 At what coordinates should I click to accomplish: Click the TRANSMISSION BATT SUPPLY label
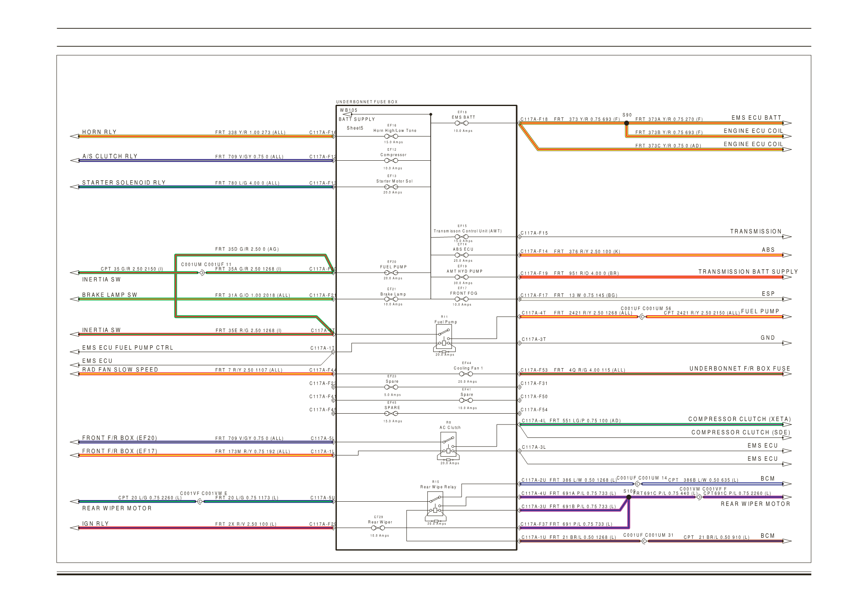click(748, 272)
